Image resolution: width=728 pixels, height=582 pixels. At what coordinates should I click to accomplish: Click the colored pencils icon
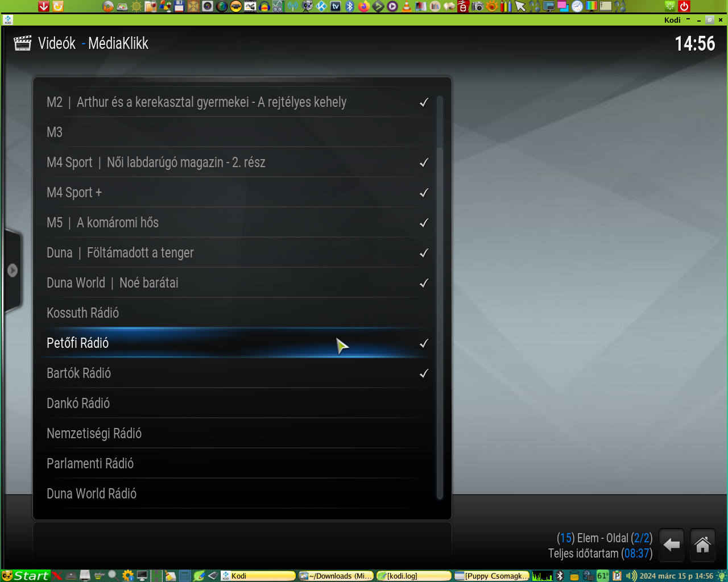click(x=506, y=6)
